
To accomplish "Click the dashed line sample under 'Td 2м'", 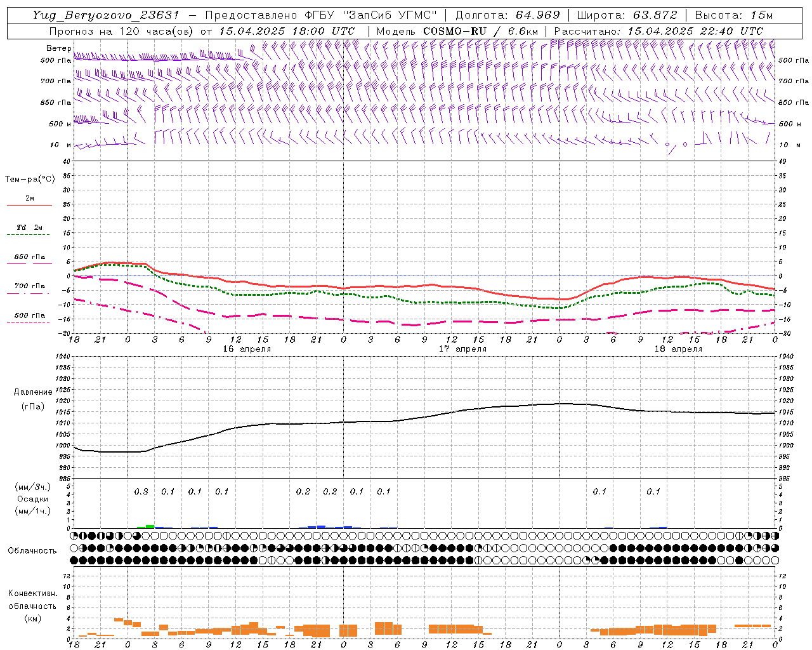I will click(x=29, y=235).
